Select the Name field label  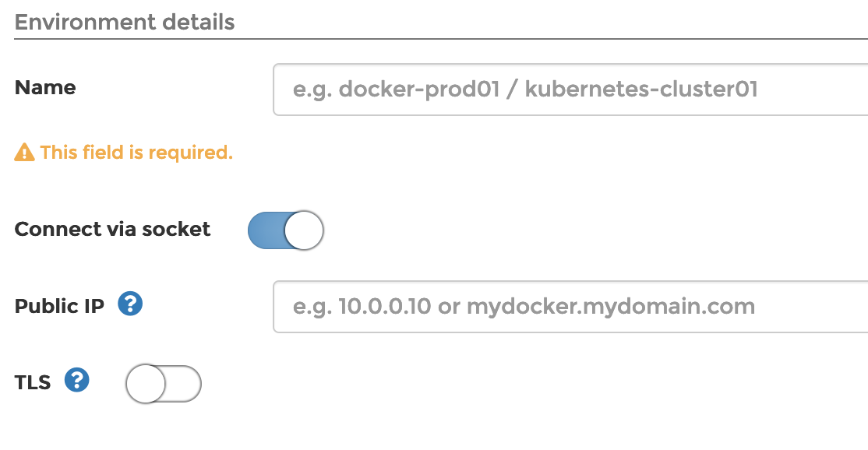(x=44, y=87)
